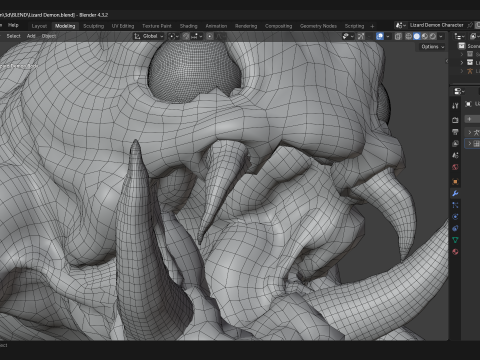Open the object visibility selectability dropdown
Viewport: 480px width, 360px height.
pos(348,36)
